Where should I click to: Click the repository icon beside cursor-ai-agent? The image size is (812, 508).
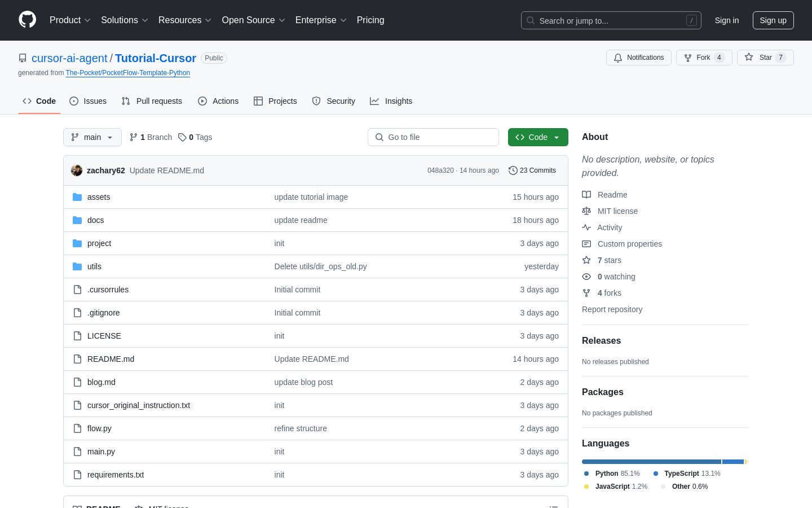point(23,58)
